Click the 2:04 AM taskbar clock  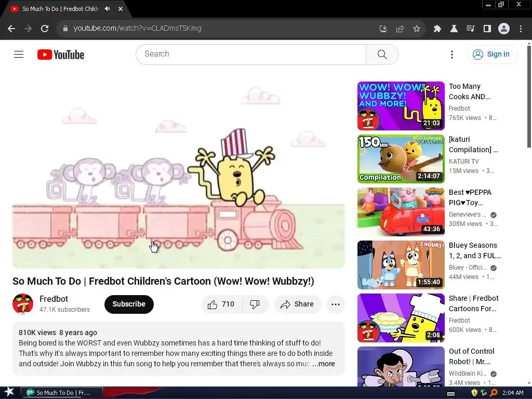513,393
